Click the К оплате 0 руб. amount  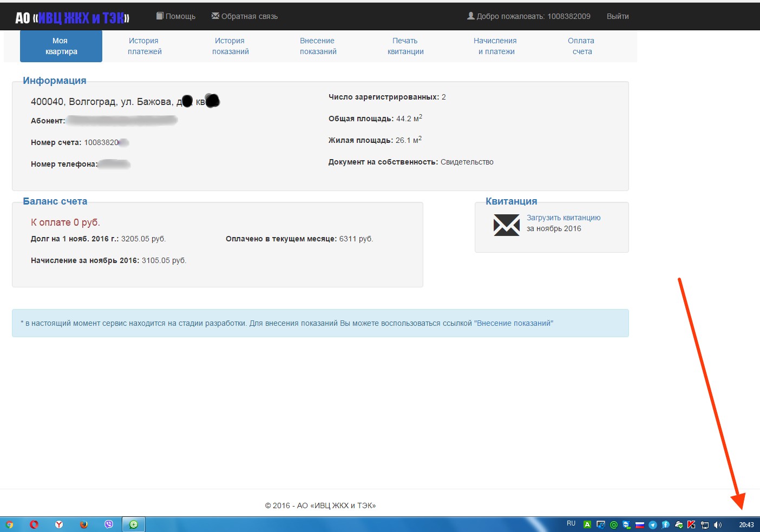[x=65, y=222]
